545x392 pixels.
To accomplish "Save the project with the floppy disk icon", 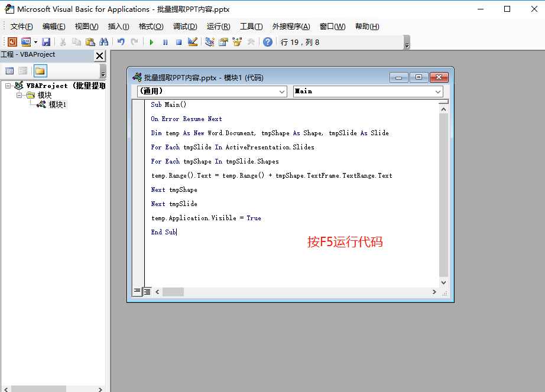I will click(x=46, y=42).
